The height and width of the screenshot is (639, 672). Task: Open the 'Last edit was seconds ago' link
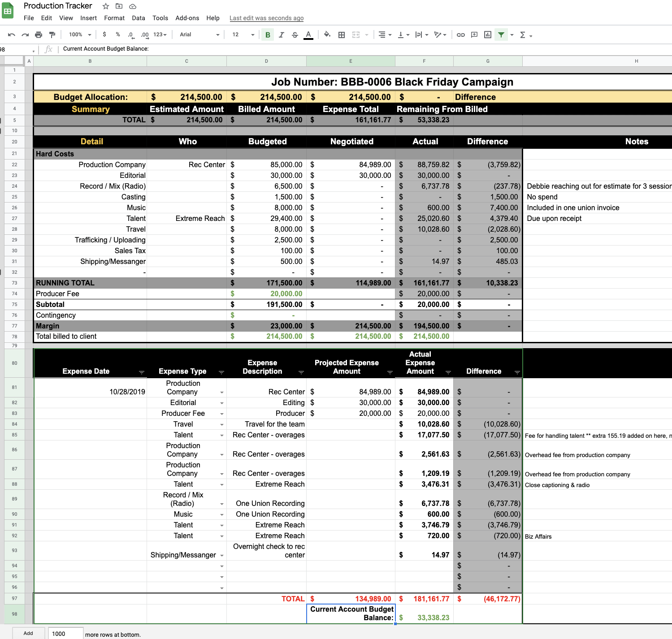tap(266, 18)
